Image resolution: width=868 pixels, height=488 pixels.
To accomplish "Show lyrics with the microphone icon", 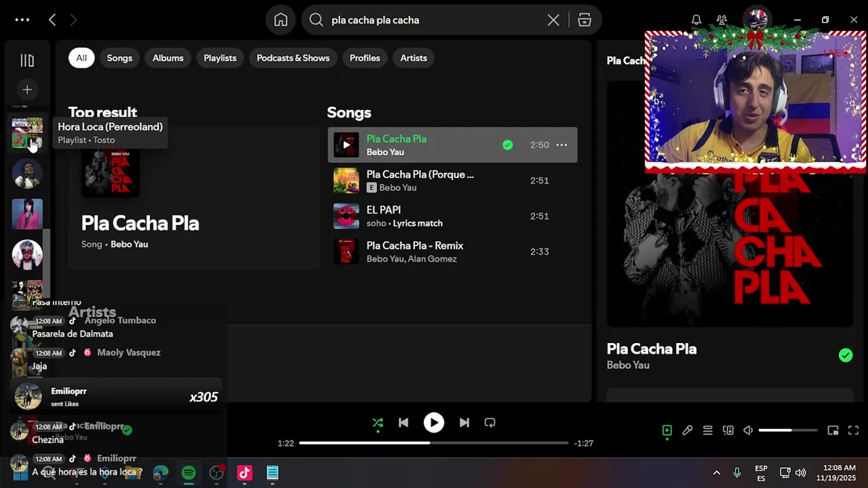I will (688, 430).
